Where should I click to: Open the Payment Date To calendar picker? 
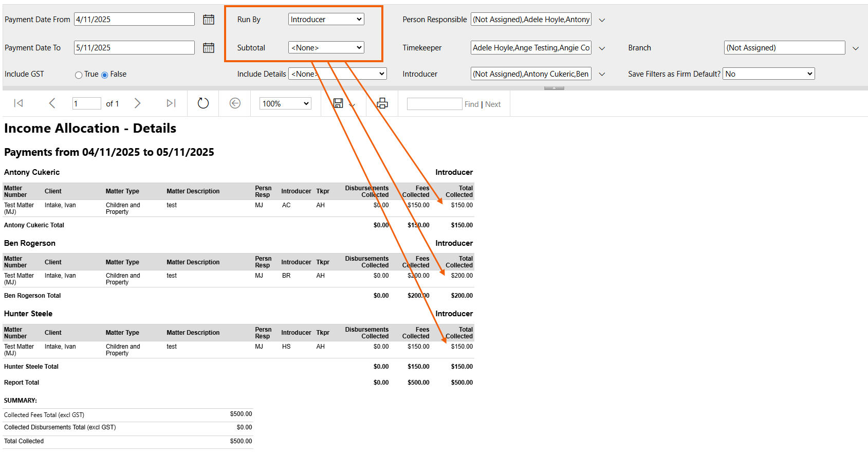(209, 48)
